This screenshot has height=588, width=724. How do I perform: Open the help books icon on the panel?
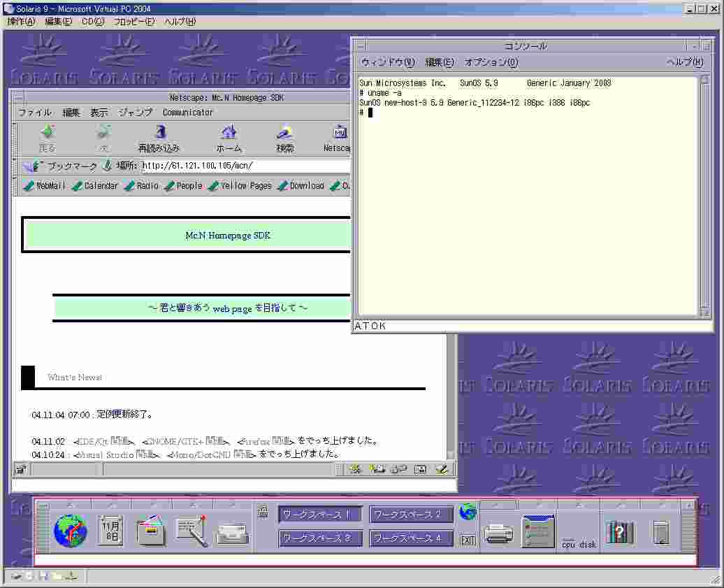click(x=619, y=533)
